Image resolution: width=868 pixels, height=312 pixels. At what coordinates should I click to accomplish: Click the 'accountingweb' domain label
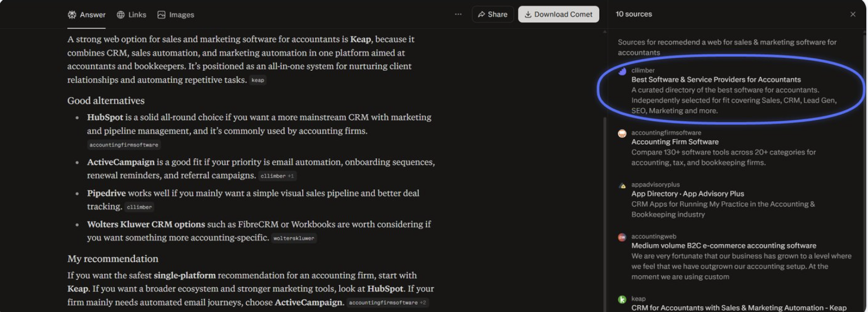[x=654, y=237]
